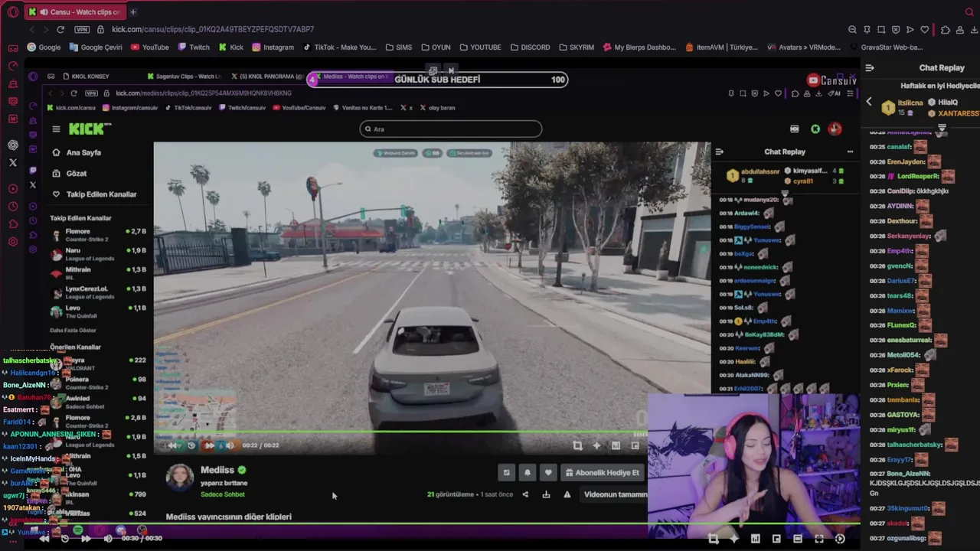This screenshot has width=980, height=551.
Task: Open X panel in the Opera sidebar
Action: (x=13, y=162)
